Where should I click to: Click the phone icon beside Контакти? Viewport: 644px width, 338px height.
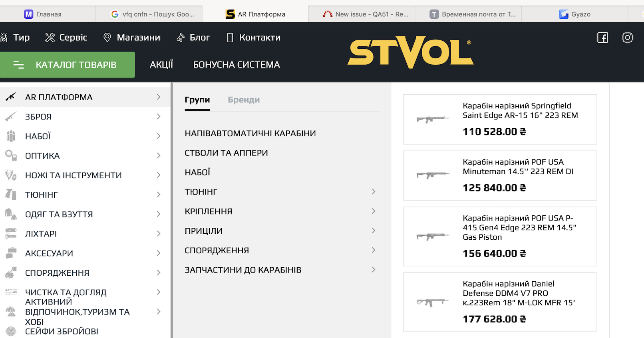point(230,38)
